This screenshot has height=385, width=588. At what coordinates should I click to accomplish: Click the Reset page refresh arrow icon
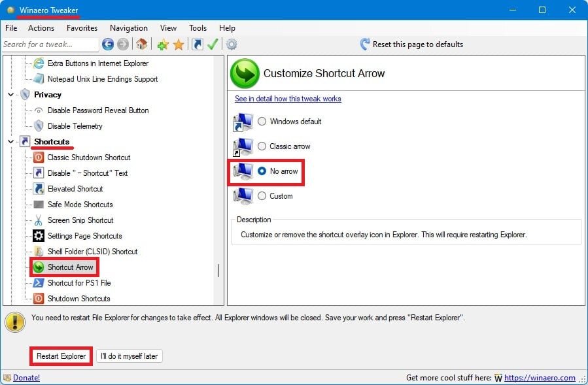[x=364, y=44]
